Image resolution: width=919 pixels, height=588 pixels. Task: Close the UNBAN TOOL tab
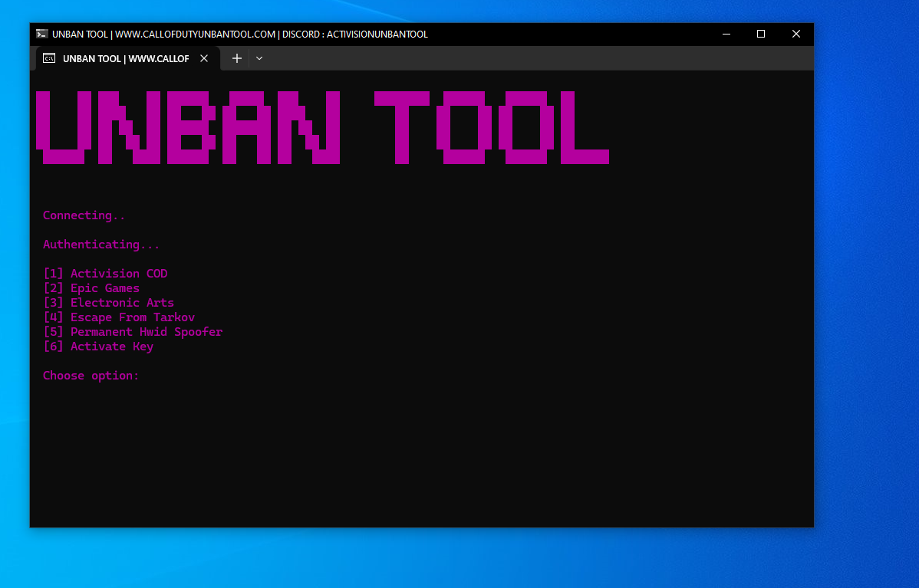(x=204, y=58)
